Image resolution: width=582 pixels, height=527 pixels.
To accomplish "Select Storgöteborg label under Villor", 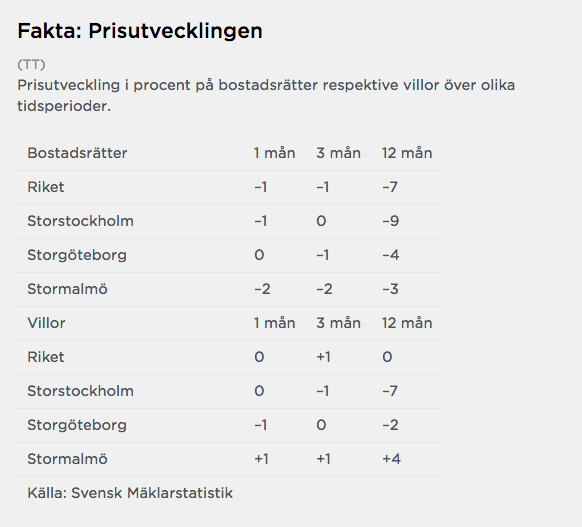I will (77, 425).
